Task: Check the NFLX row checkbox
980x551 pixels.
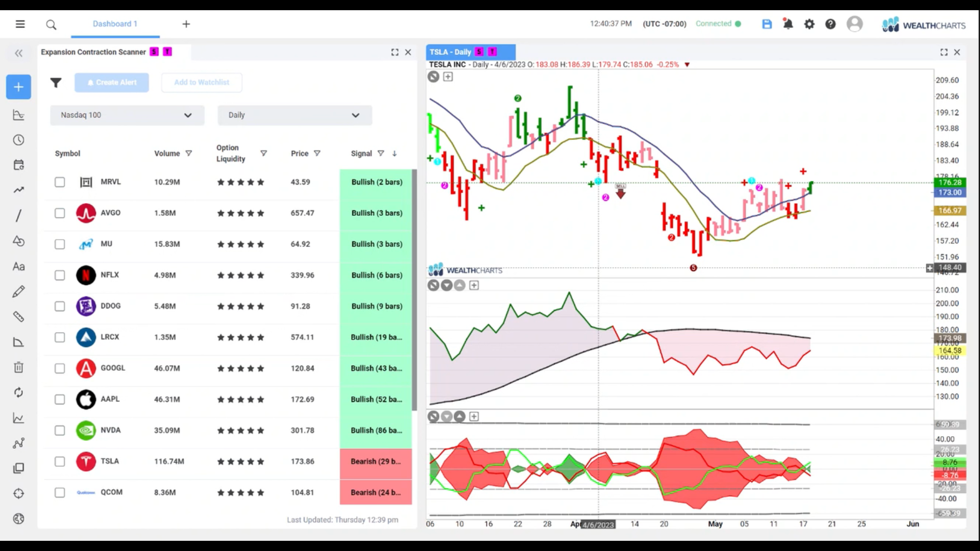Action: tap(60, 275)
